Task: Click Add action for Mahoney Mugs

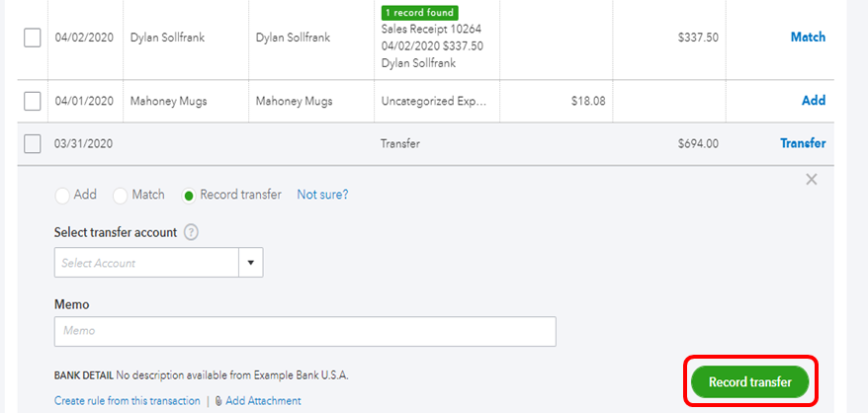Action: click(x=813, y=101)
